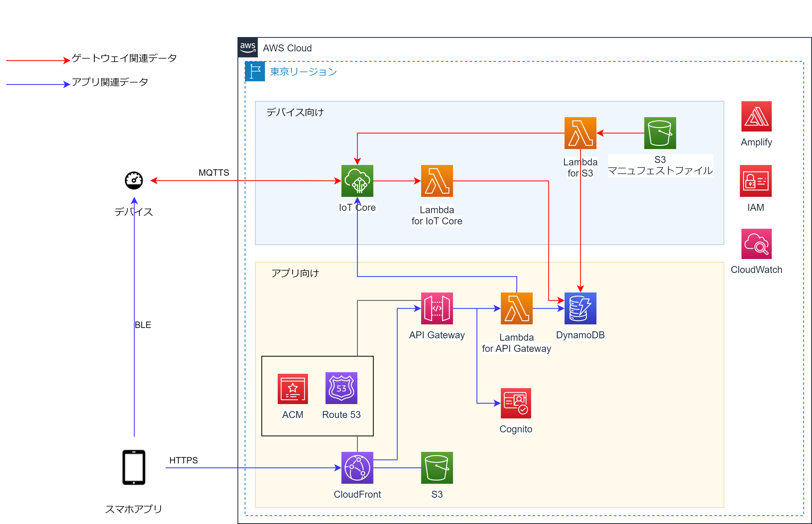
Task: Click the AWS Cloud logo icon
Action: pyautogui.click(x=248, y=48)
